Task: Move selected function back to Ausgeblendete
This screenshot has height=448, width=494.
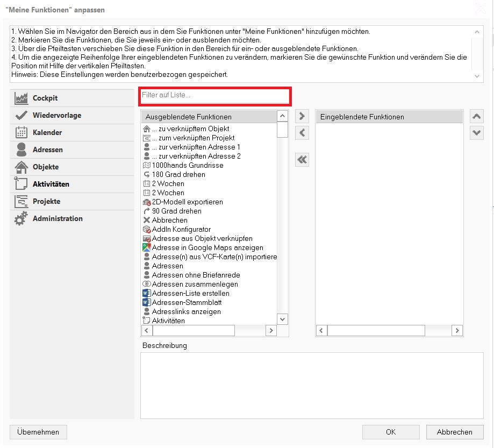Action: (x=302, y=133)
